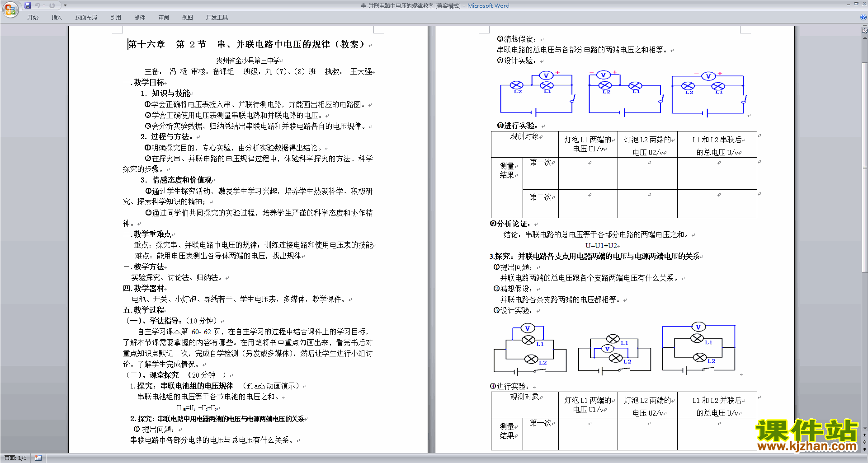868x463 pixels.
Task: Click the heading 四.教学器材
Action: pyautogui.click(x=143, y=288)
